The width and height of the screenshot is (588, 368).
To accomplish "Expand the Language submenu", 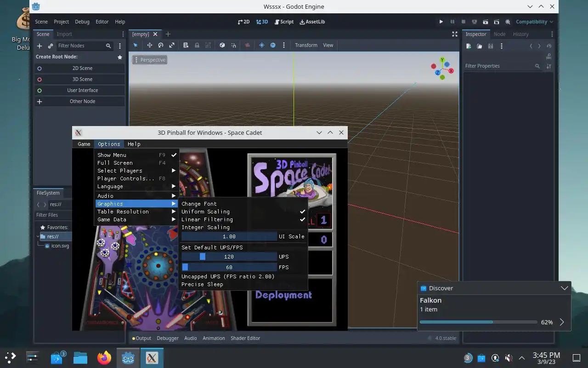I will tap(136, 186).
